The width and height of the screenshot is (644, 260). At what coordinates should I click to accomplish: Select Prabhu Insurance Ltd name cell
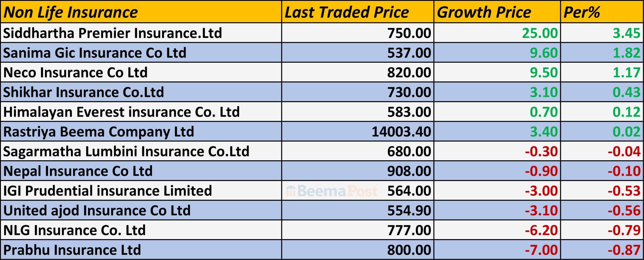click(72, 250)
